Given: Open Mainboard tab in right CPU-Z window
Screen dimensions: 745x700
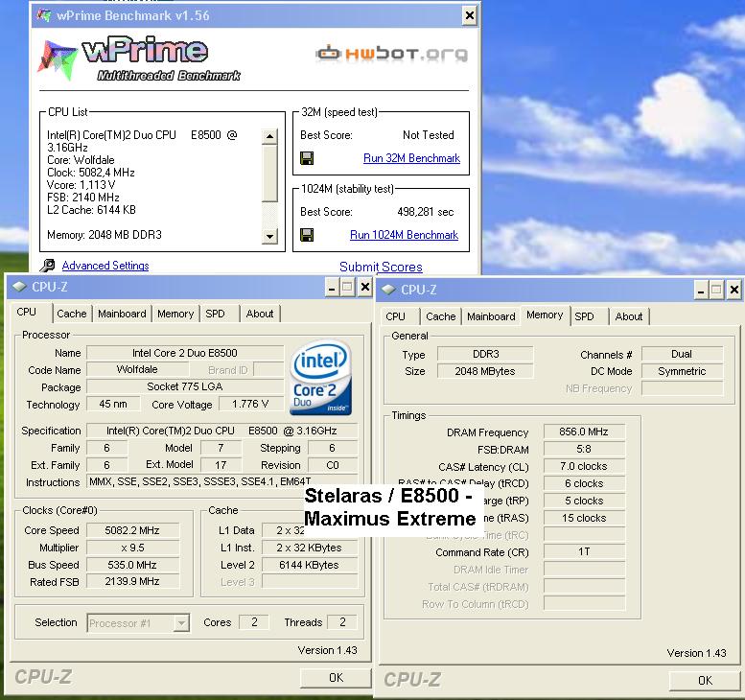Looking at the screenshot, I should tap(491, 316).
